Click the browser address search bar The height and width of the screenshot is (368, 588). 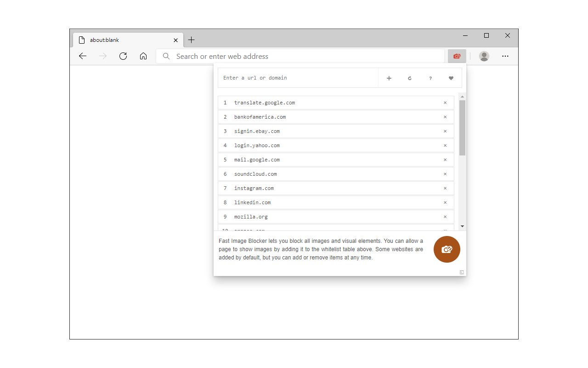click(300, 56)
